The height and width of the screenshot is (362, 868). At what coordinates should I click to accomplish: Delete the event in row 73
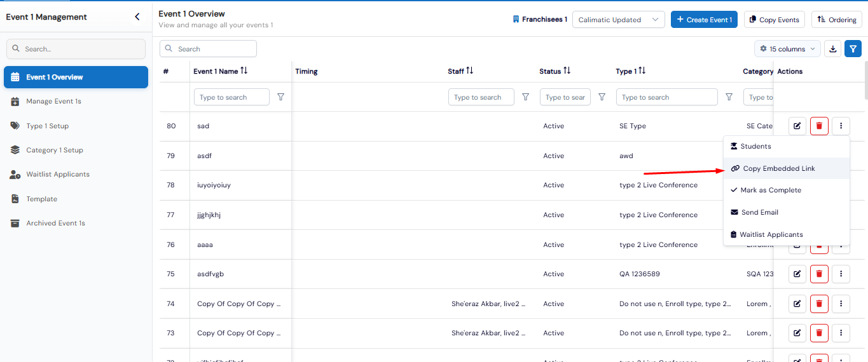point(819,333)
